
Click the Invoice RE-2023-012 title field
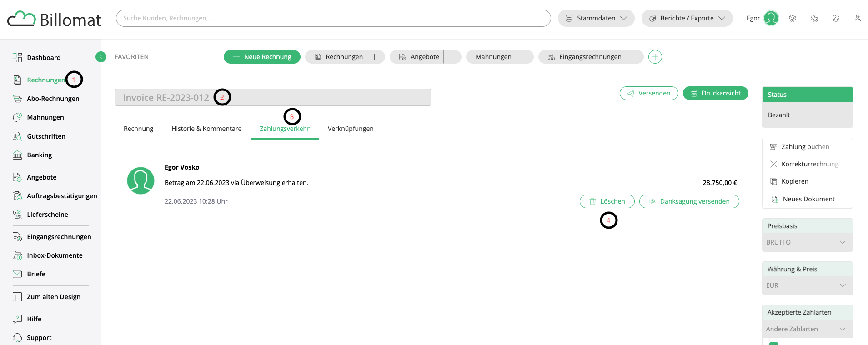point(273,97)
